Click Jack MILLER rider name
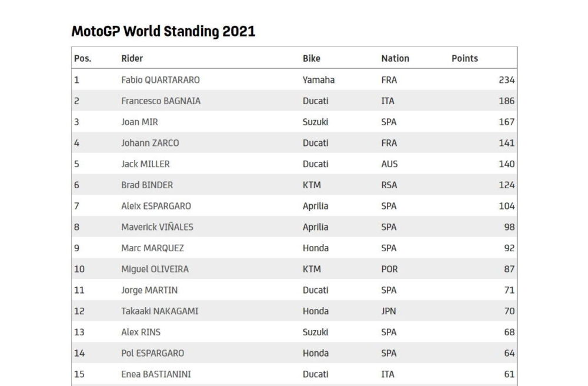 (145, 164)
